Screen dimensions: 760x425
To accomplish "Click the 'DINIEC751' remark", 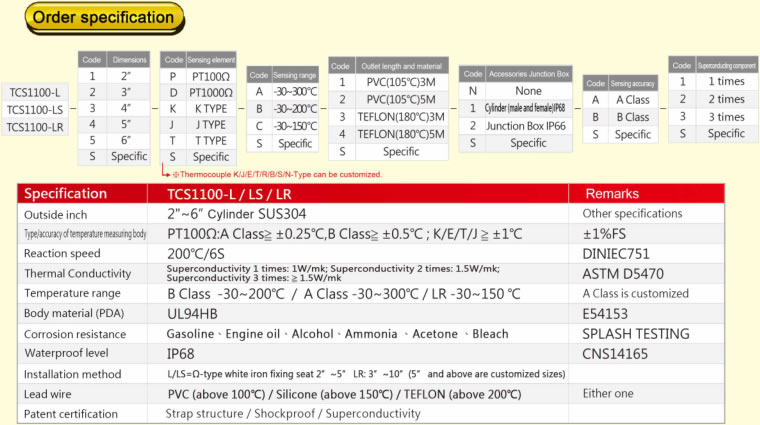I will pos(616,253).
